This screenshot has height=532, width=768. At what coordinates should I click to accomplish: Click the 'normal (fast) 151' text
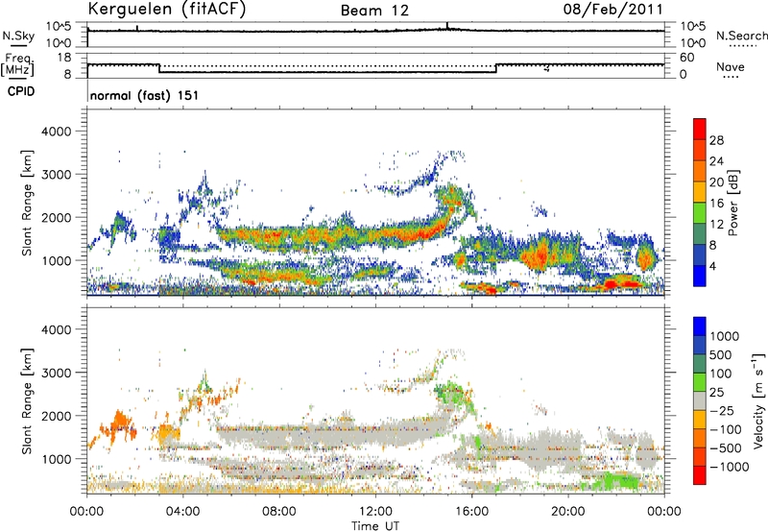(x=144, y=95)
